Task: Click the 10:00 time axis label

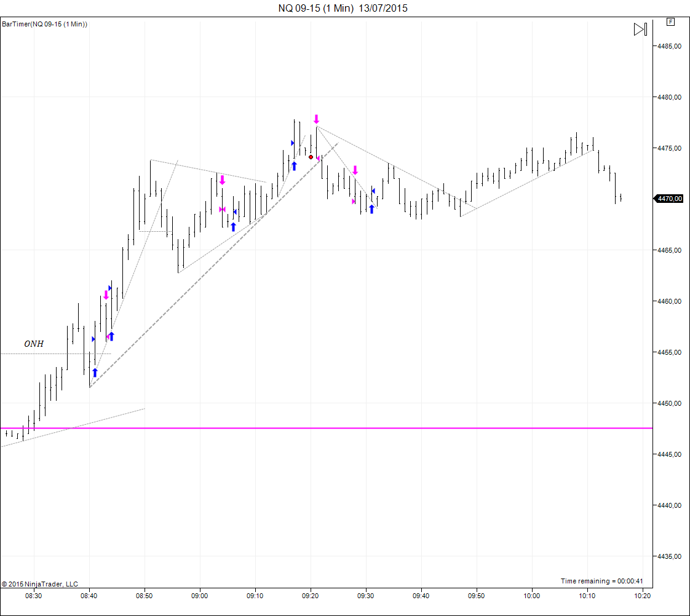Action: (x=532, y=596)
